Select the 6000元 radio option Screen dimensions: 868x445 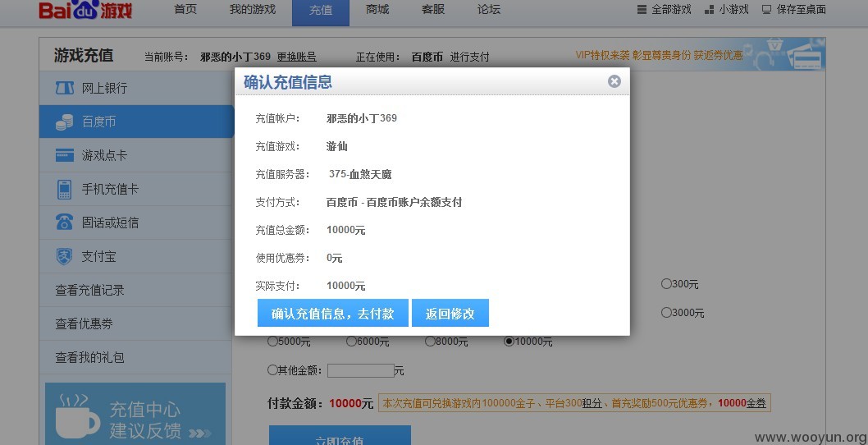click(351, 342)
